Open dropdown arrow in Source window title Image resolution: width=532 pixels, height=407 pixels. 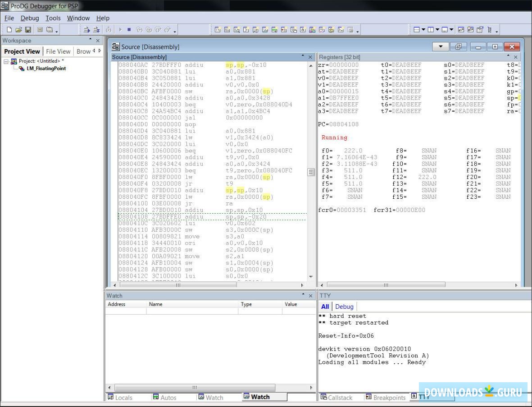pos(441,46)
